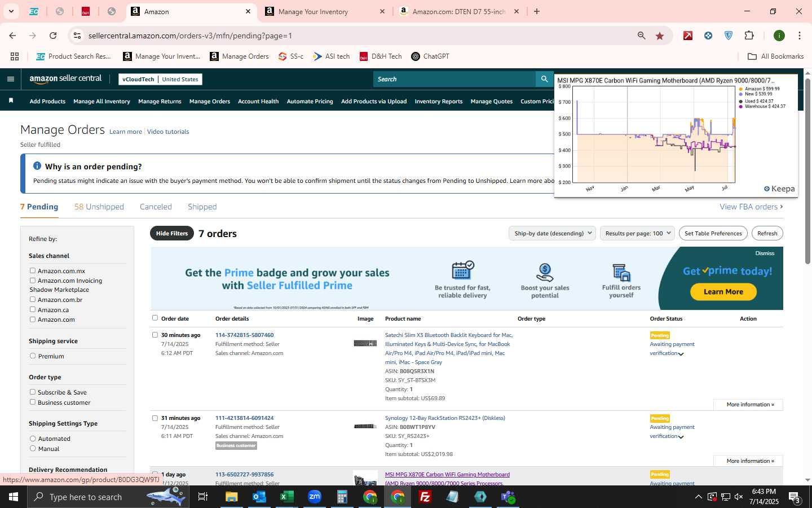
Task: Click the Refresh orders button
Action: click(767, 233)
